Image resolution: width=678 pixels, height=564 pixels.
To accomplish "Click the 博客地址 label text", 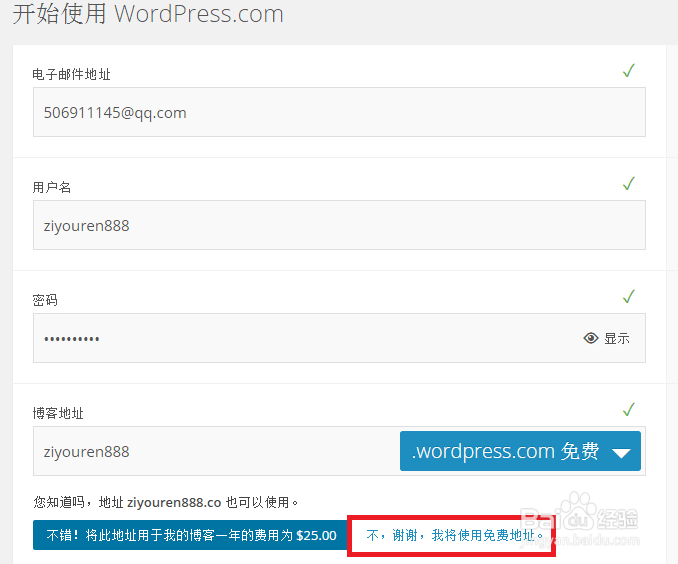I will [58, 413].
